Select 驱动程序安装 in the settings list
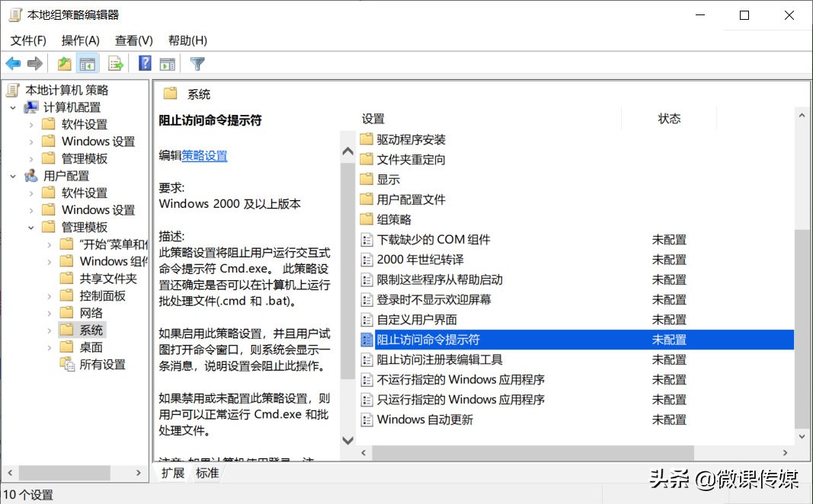The width and height of the screenshot is (813, 504). pyautogui.click(x=411, y=139)
